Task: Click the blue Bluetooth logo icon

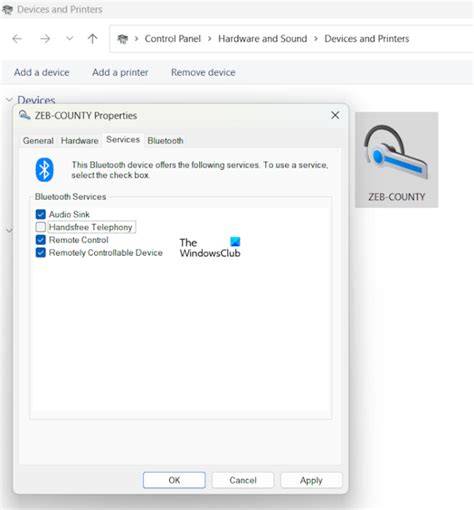Action: [44, 170]
